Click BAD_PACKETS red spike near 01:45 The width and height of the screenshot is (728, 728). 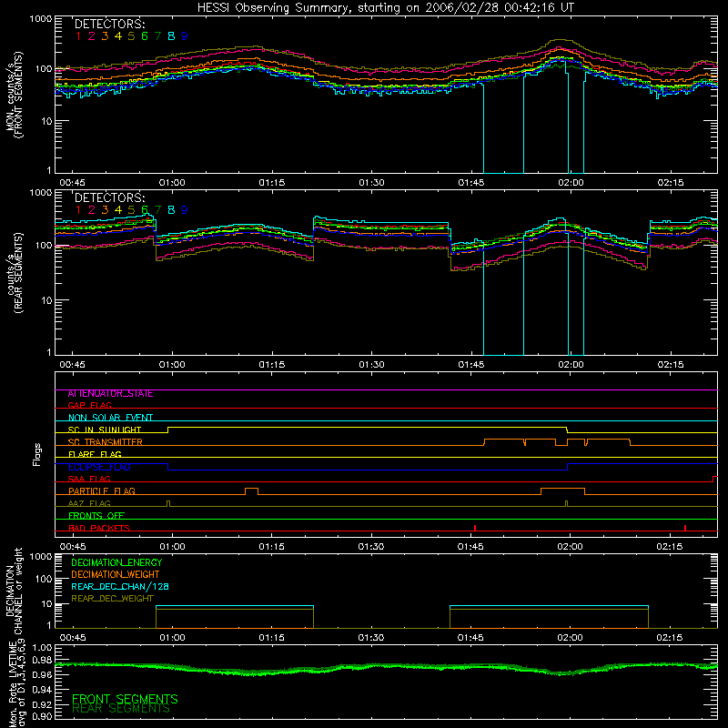pos(475,528)
